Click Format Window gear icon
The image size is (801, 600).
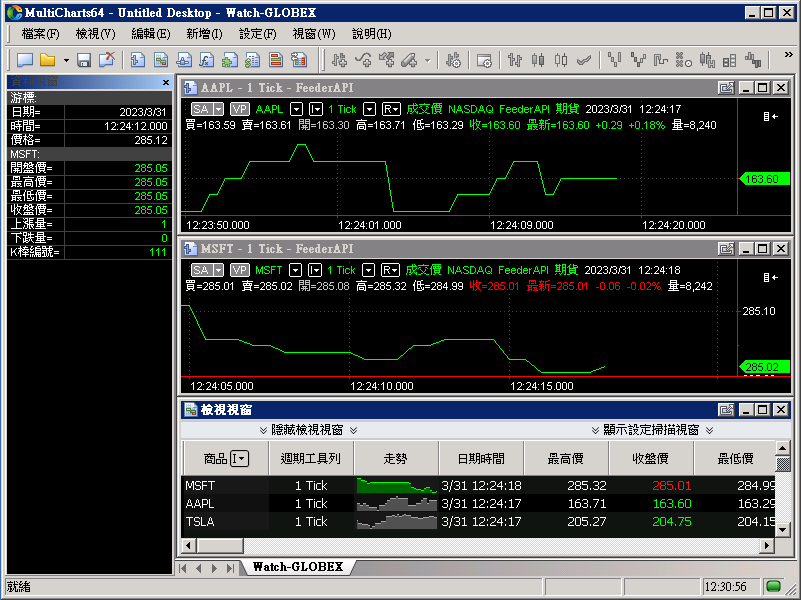click(x=484, y=60)
